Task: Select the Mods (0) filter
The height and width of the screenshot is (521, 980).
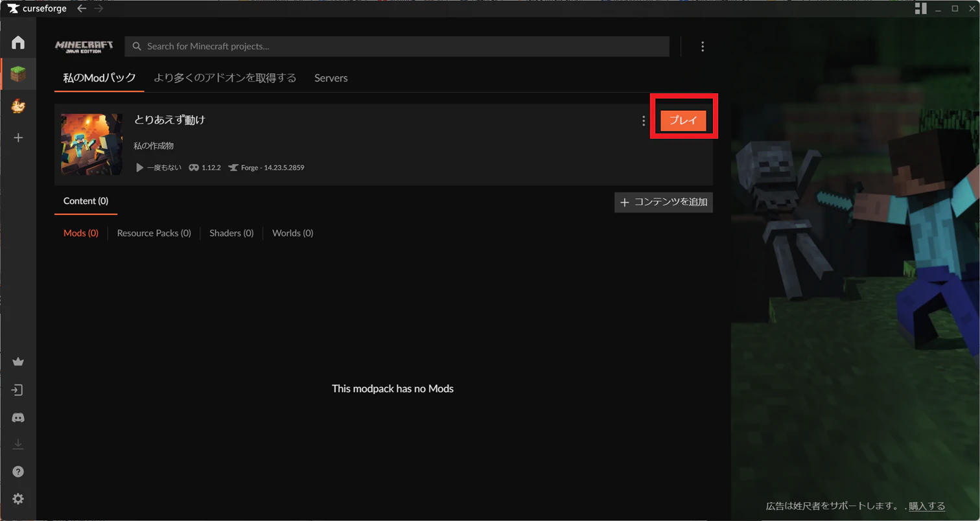Action: tap(81, 233)
